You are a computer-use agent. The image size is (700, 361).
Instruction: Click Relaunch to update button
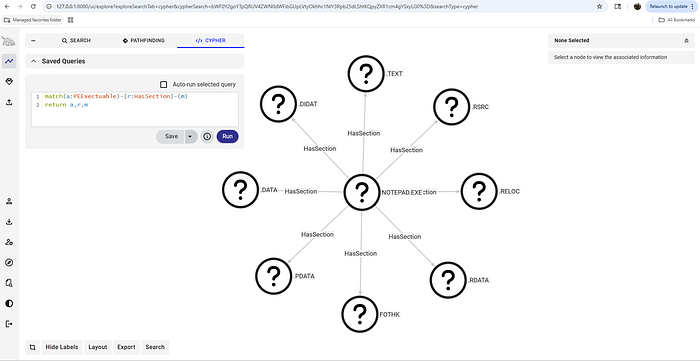point(671,7)
